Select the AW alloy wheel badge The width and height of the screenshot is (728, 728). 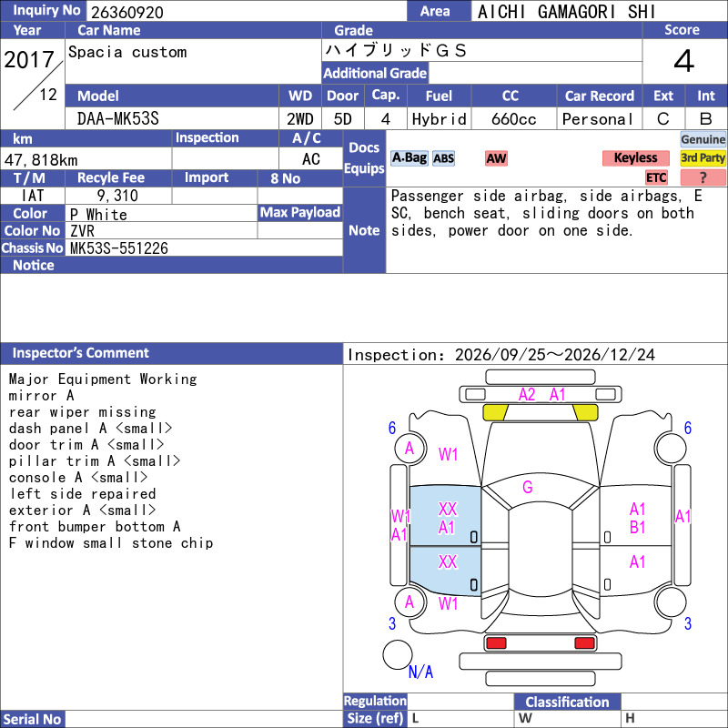496,158
